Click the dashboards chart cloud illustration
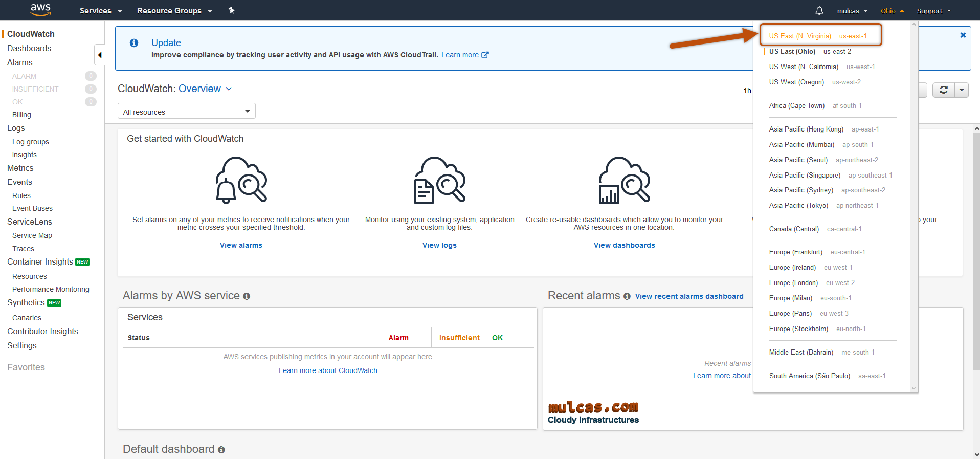980x459 pixels. pyautogui.click(x=624, y=180)
